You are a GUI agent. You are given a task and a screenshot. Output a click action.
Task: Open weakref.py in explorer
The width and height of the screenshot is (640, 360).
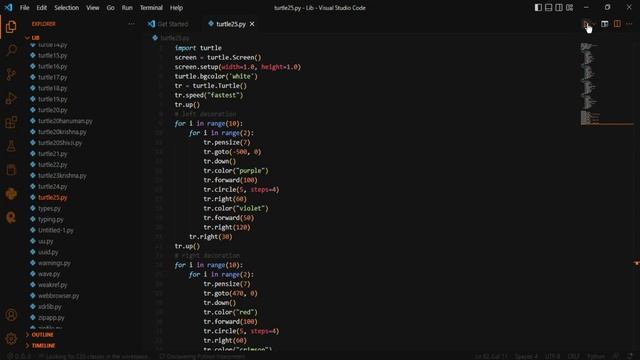click(52, 285)
